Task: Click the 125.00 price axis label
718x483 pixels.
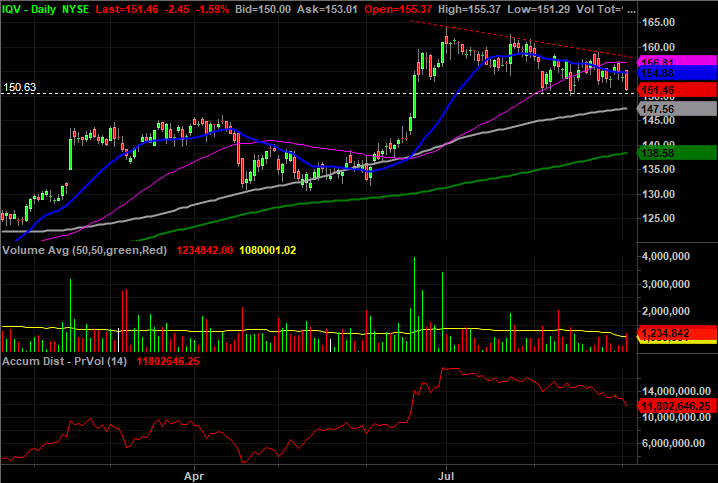Action: pyautogui.click(x=658, y=218)
